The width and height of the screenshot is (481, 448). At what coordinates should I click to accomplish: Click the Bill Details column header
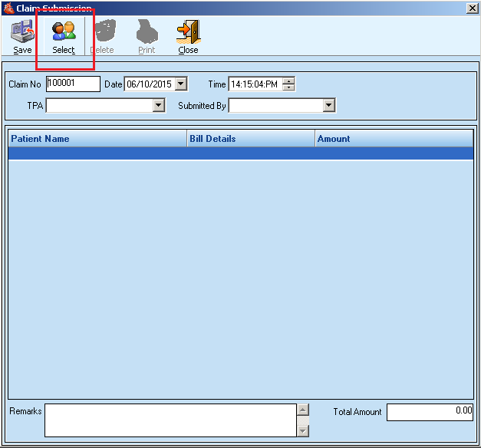click(x=251, y=139)
